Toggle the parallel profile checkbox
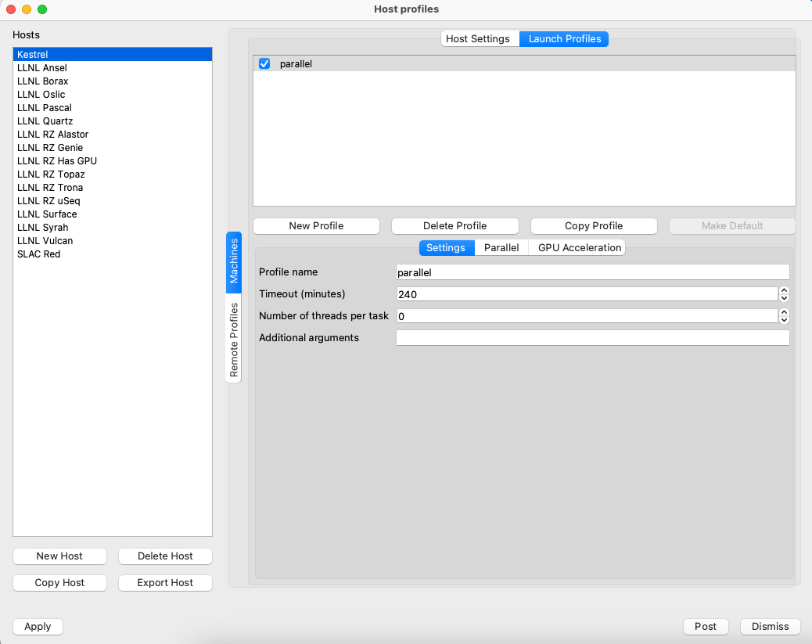This screenshot has width=812, height=644. coord(264,63)
